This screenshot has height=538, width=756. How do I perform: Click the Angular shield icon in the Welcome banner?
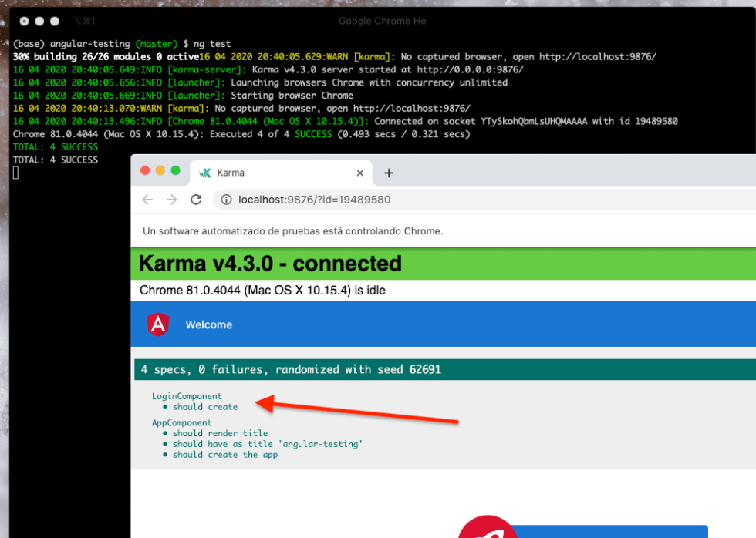pyautogui.click(x=160, y=324)
